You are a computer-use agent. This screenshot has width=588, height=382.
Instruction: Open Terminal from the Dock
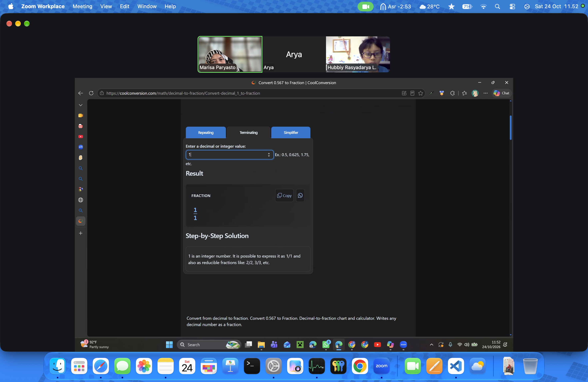[252, 366]
